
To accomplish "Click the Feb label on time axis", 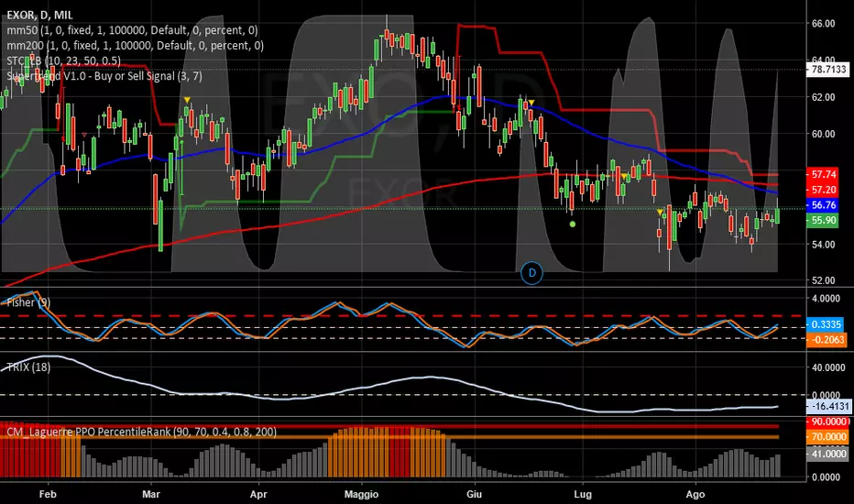I will tap(48, 494).
